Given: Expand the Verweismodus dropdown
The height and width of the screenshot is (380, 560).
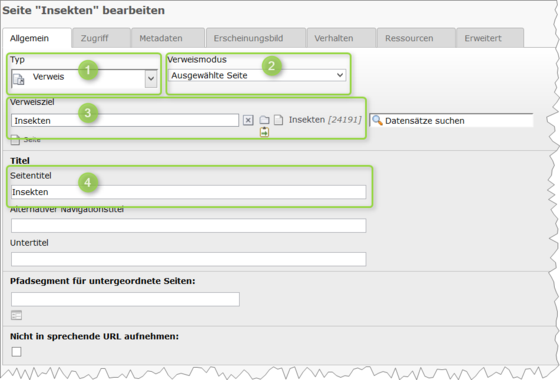Looking at the screenshot, I should (x=257, y=75).
